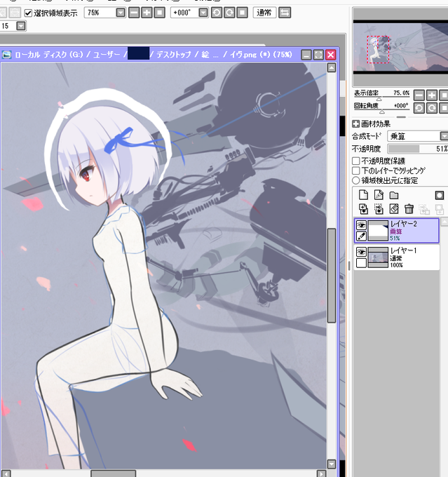448x477 pixels.
Task: Reset zoom with the top toolbar square icon
Action: (x=160, y=13)
